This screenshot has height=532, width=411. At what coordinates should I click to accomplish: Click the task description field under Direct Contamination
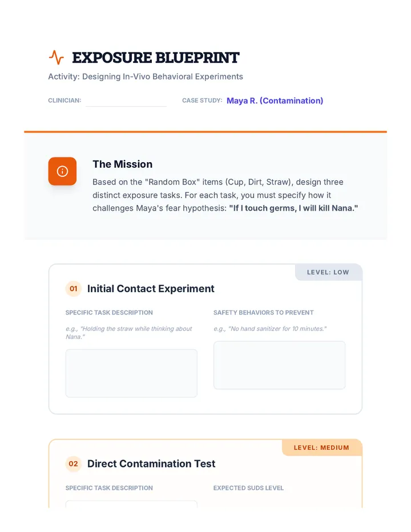(131, 504)
